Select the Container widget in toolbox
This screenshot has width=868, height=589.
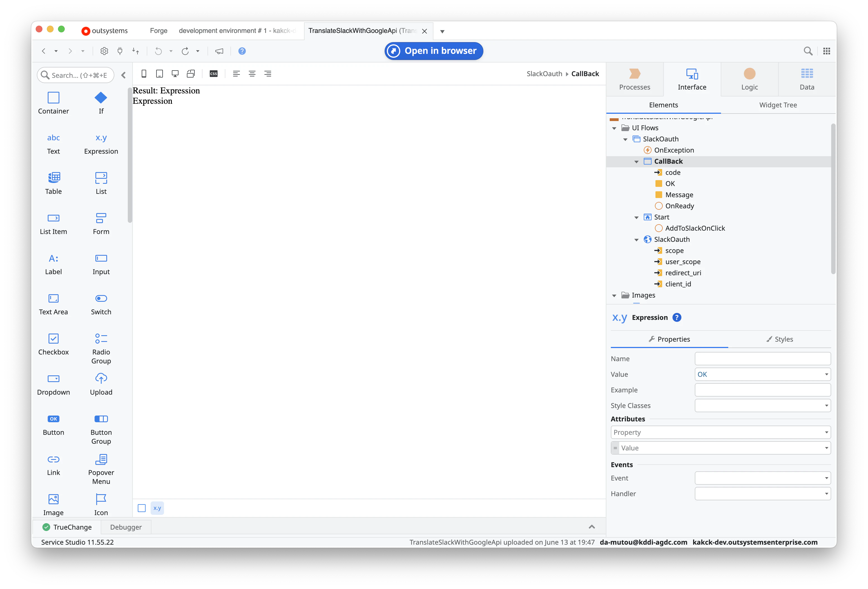click(x=53, y=103)
